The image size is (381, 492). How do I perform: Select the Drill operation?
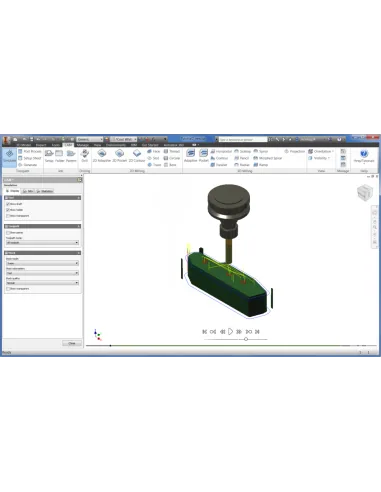coord(85,156)
